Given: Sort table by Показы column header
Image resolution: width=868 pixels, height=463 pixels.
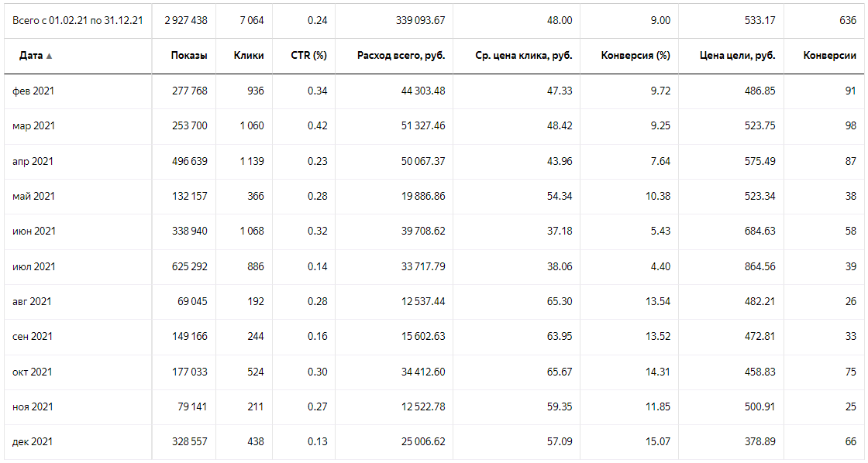Looking at the screenshot, I should tap(189, 56).
